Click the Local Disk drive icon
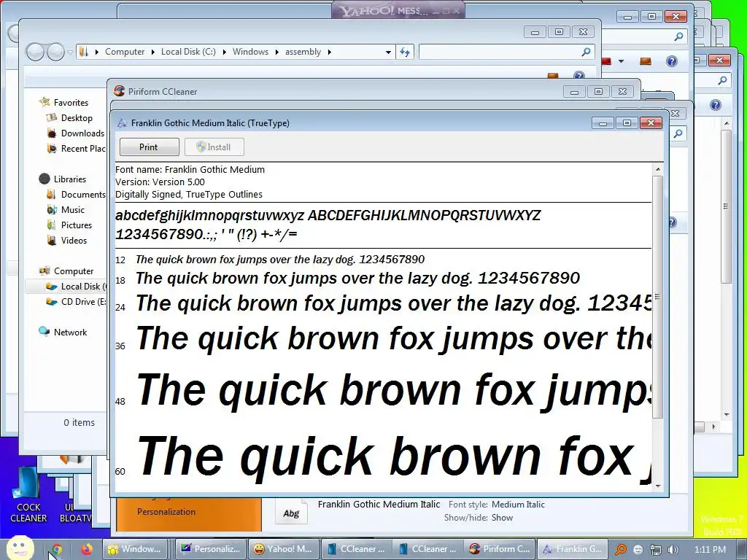Screen dimensions: 747x560 [51, 286]
